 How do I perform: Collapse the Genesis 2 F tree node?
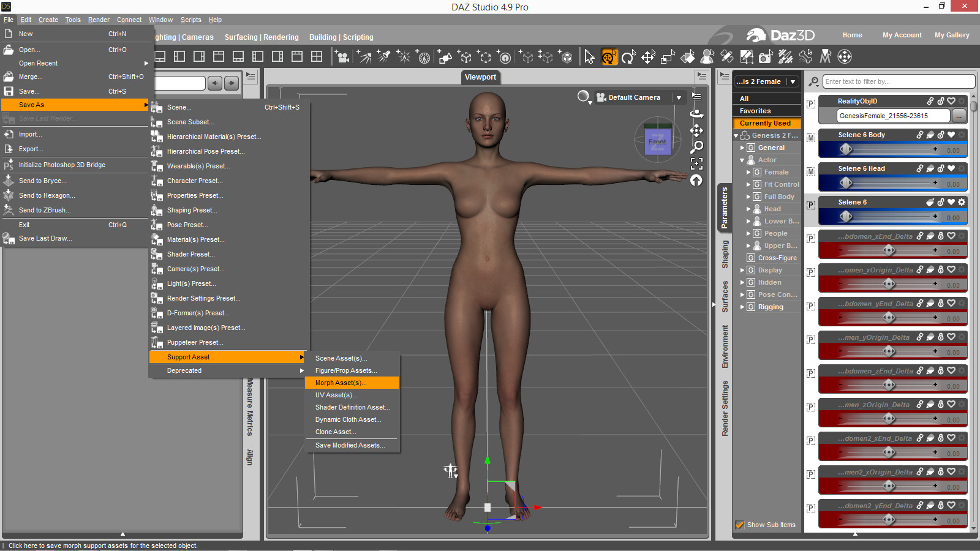[x=736, y=136]
